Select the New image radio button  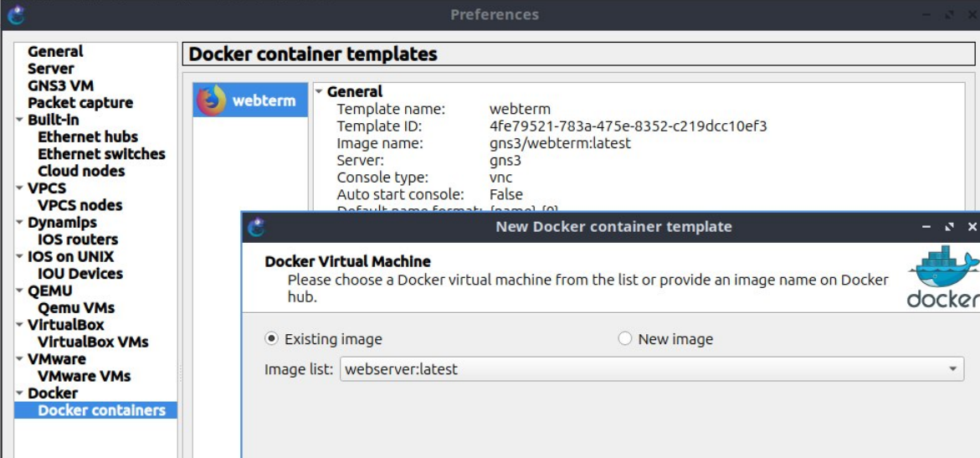(x=624, y=339)
